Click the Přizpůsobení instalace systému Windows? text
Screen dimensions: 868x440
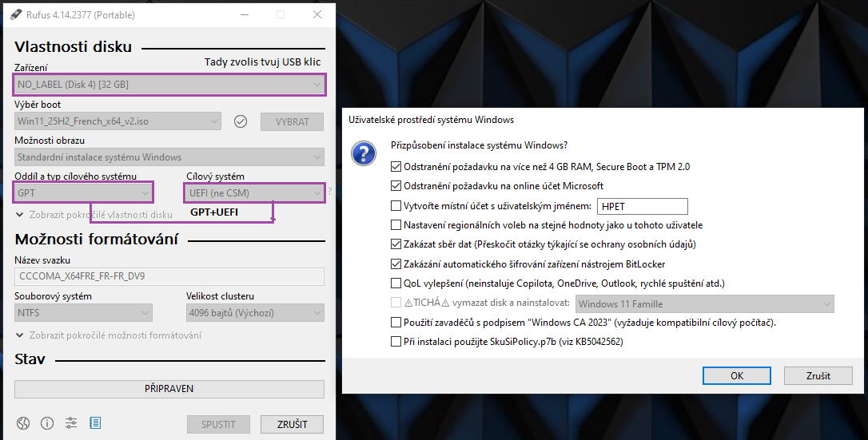point(479,145)
